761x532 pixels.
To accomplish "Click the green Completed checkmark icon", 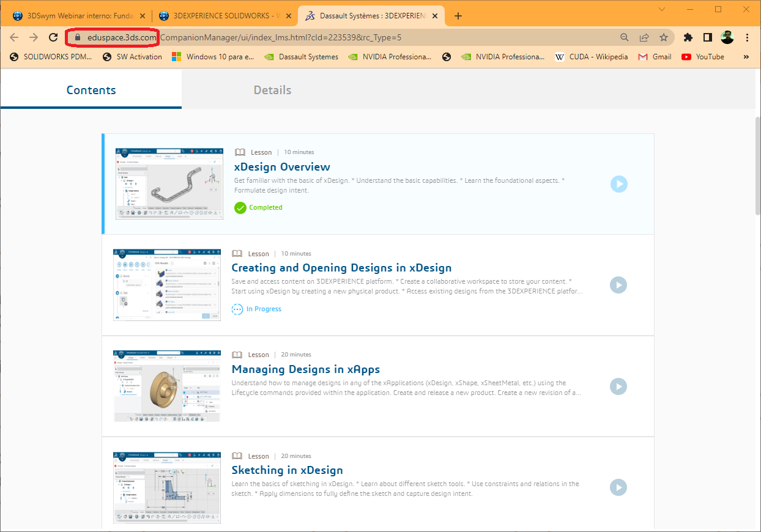I will tap(240, 208).
